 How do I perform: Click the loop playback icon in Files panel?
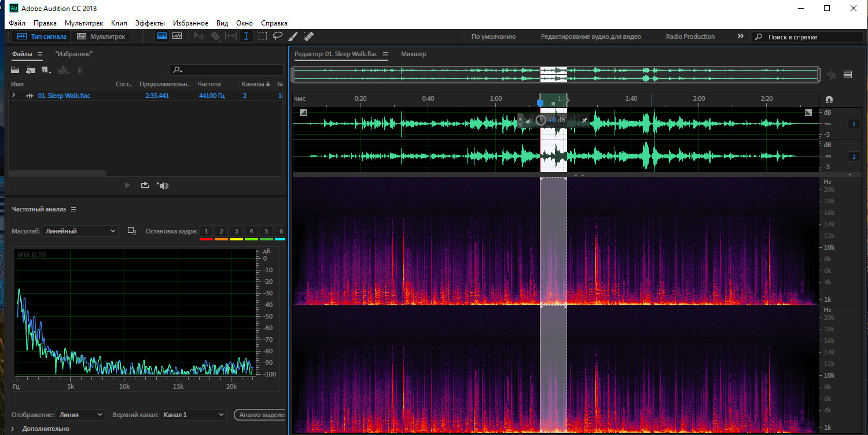click(145, 185)
